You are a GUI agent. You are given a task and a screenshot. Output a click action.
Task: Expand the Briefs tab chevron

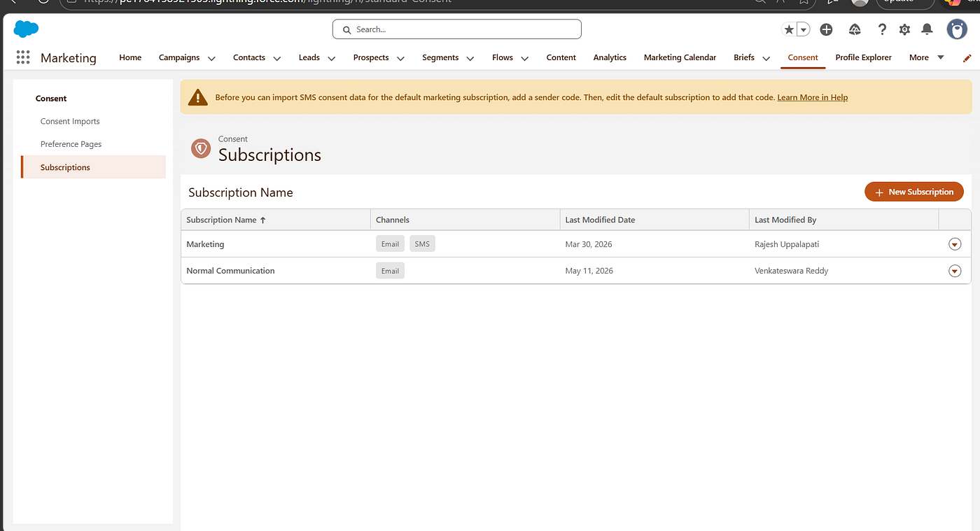(766, 58)
